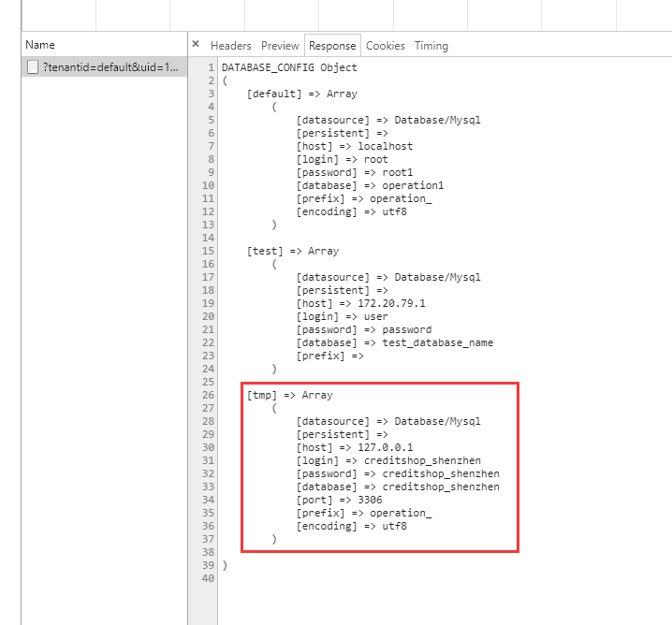Click the '[database] => creditshop_shenzhen' line

click(398, 487)
